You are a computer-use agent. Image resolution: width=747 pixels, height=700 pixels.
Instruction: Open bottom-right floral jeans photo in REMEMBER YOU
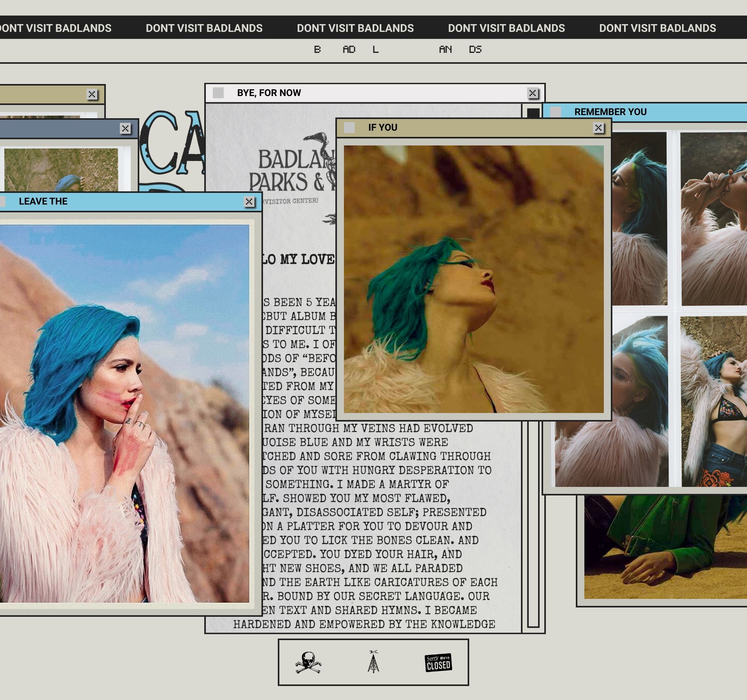[x=714, y=401]
